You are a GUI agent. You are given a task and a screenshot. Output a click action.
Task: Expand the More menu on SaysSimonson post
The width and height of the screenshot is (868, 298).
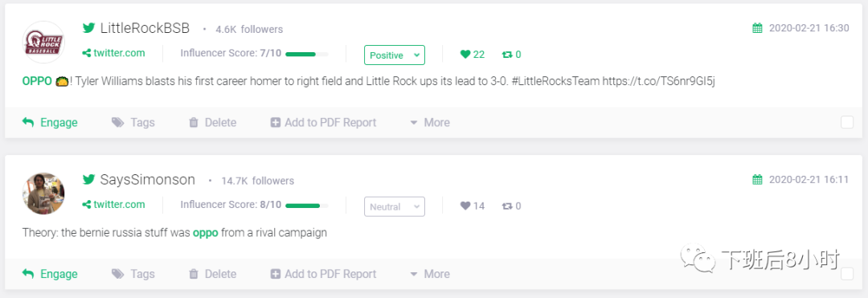tap(429, 274)
